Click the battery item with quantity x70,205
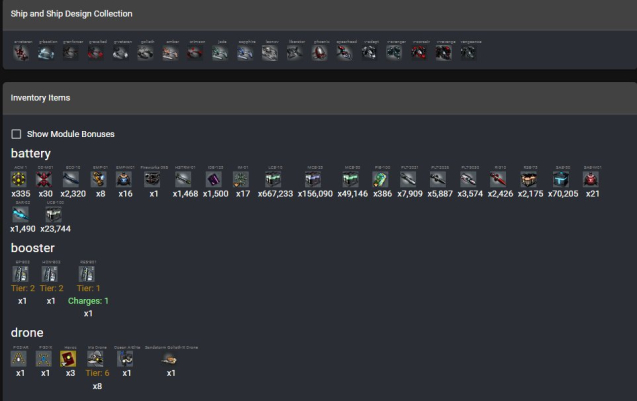 [x=562, y=180]
